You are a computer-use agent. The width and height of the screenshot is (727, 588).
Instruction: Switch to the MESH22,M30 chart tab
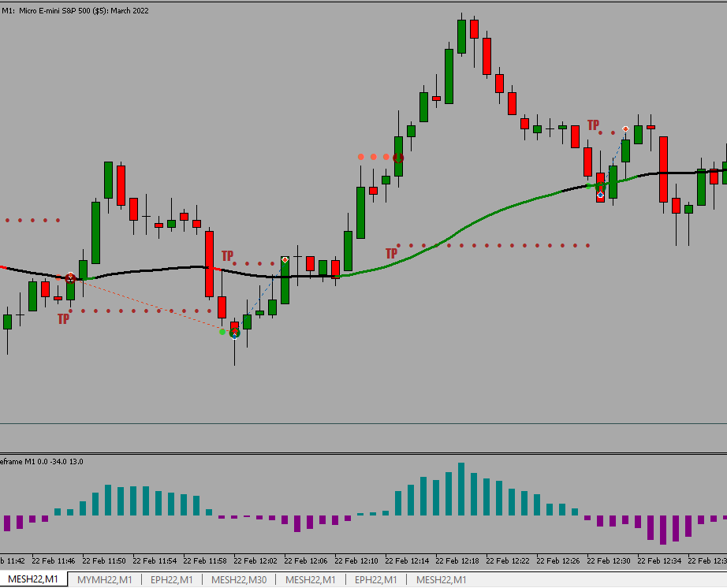tap(239, 579)
